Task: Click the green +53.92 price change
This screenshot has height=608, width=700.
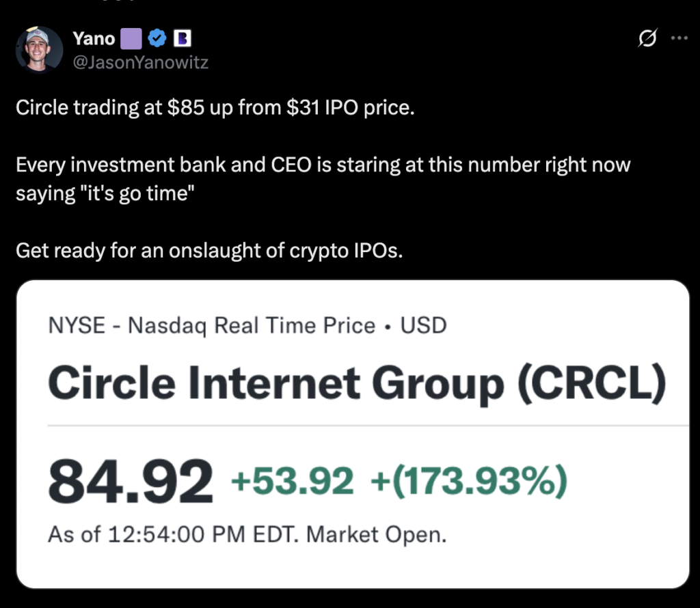Action: [x=293, y=482]
